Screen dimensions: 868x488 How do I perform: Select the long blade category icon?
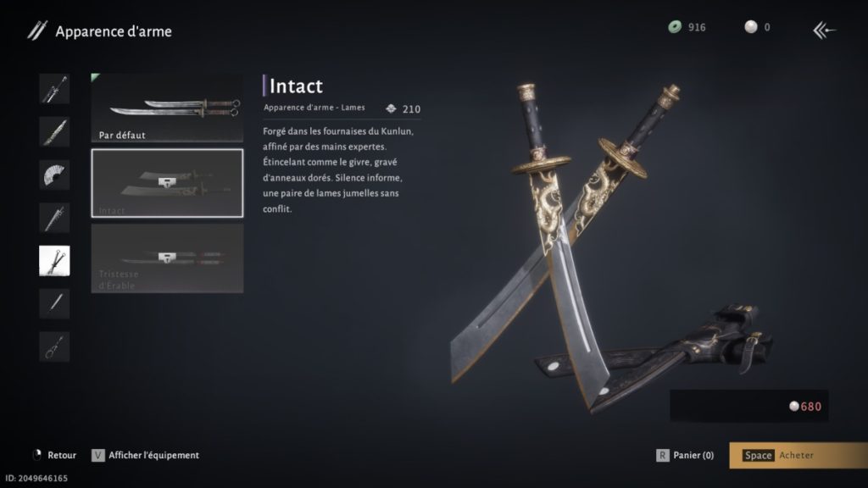54,218
